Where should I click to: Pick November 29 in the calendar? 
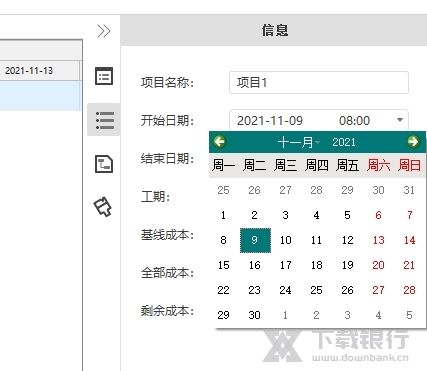(224, 315)
